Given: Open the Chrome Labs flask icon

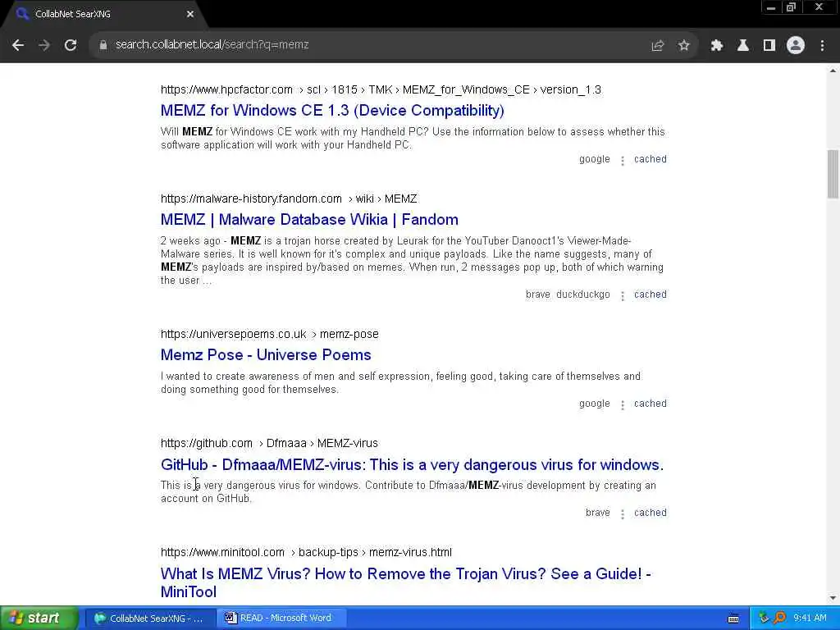Looking at the screenshot, I should pyautogui.click(x=742, y=46).
